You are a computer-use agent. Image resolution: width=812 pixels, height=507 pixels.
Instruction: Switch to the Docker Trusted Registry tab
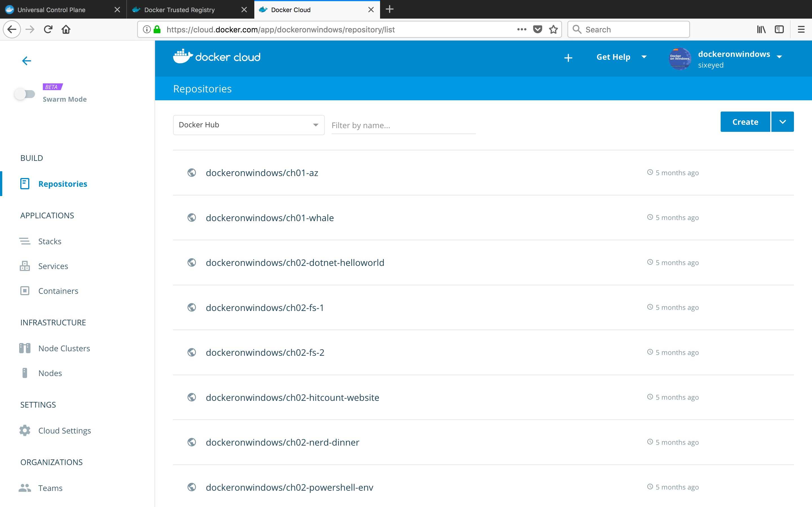[179, 9]
